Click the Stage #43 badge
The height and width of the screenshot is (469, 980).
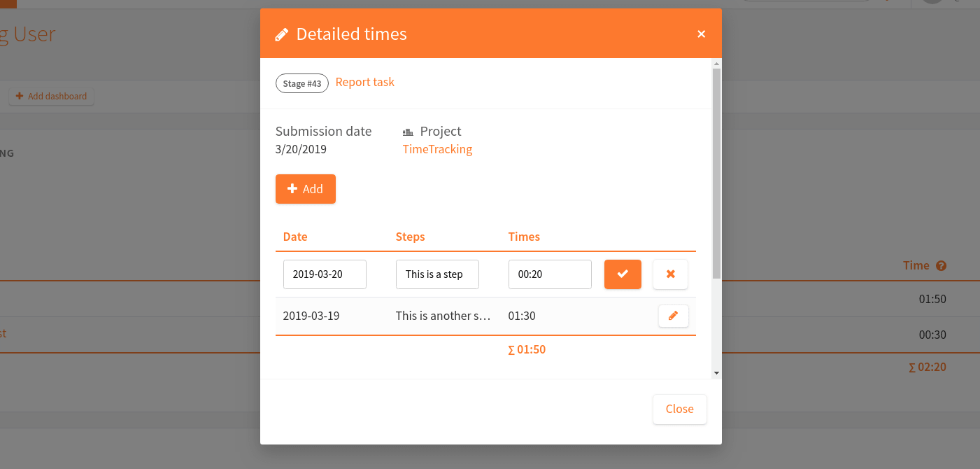click(301, 83)
